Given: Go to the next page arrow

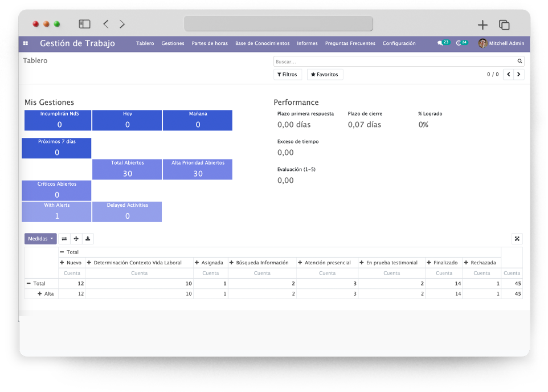Looking at the screenshot, I should (519, 75).
